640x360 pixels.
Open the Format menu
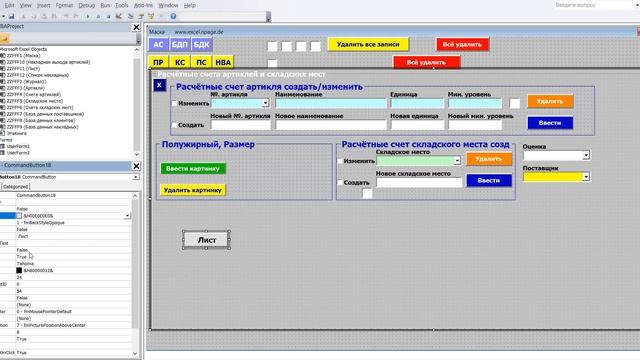(64, 5)
